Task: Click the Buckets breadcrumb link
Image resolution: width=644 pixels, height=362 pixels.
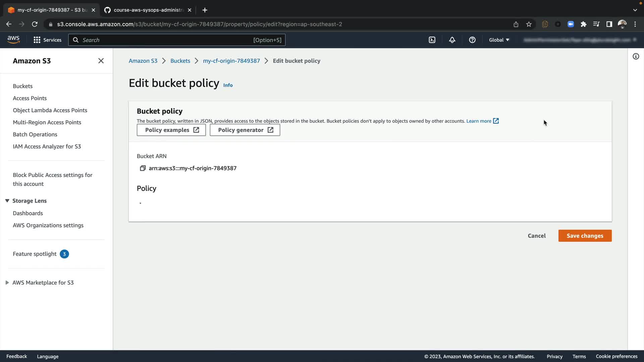Action: click(180, 61)
